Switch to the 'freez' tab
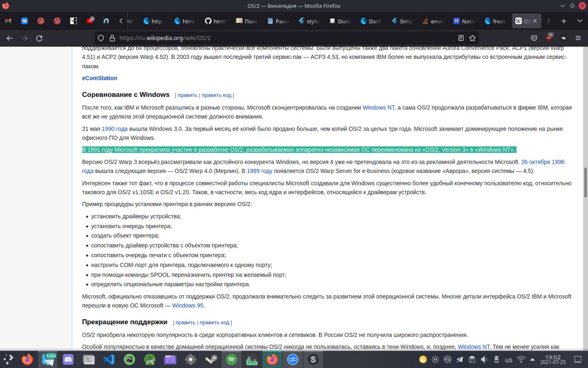 coord(495,21)
